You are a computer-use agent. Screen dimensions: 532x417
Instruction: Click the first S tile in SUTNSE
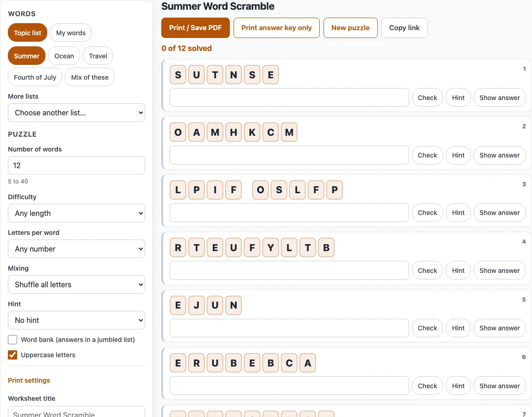tap(178, 75)
